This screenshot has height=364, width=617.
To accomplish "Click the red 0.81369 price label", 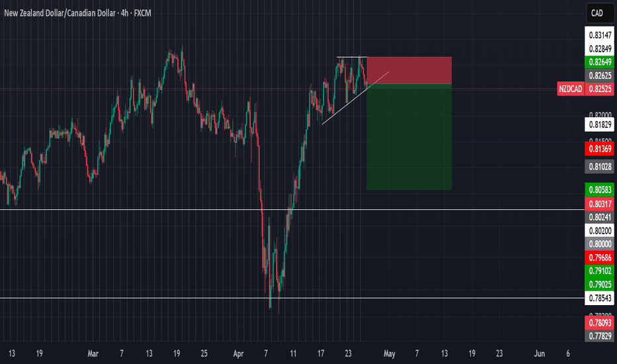I will click(600, 149).
